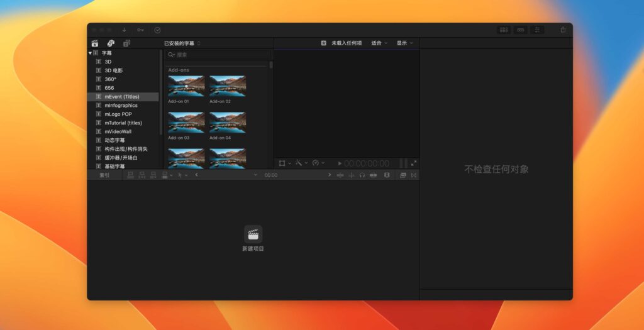Select the mVideoWall category
Image resolution: width=644 pixels, height=330 pixels.
tap(123, 131)
